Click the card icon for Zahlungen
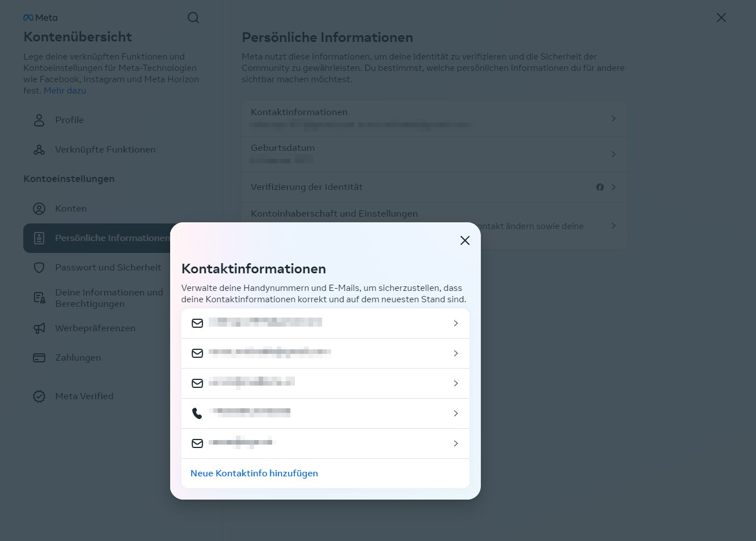This screenshot has height=541, width=756. [39, 358]
